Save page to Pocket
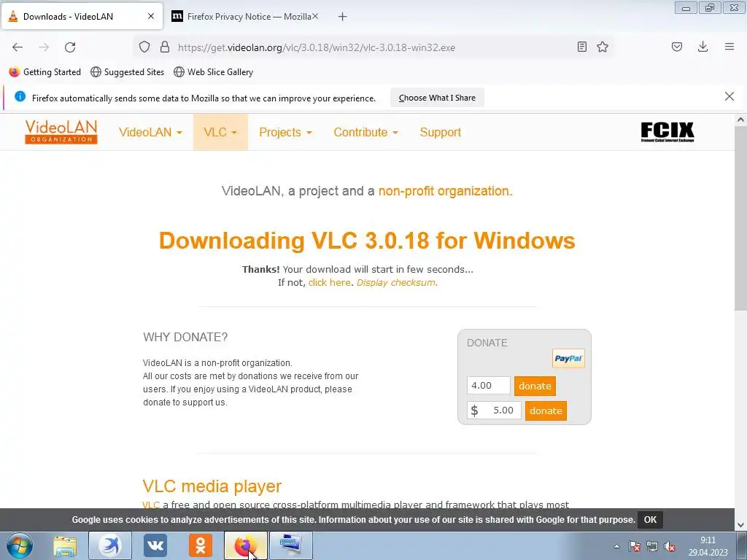 [x=677, y=47]
